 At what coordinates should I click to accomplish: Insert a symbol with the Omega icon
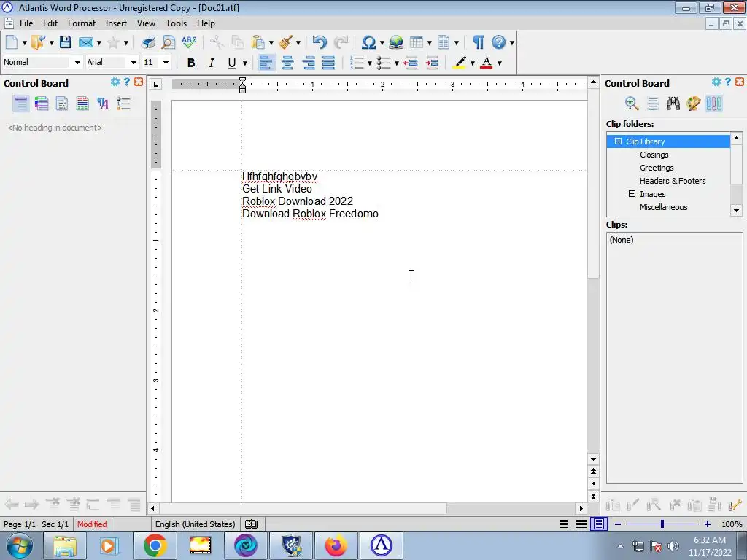(x=368, y=42)
